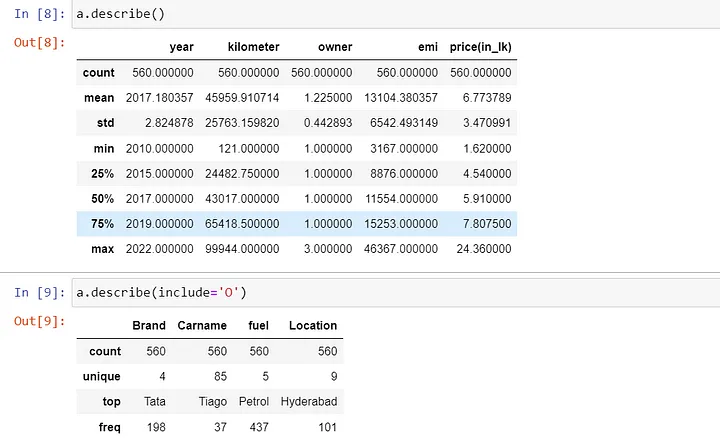
Task: Select freq value 437 for fuel
Action: tap(259, 428)
